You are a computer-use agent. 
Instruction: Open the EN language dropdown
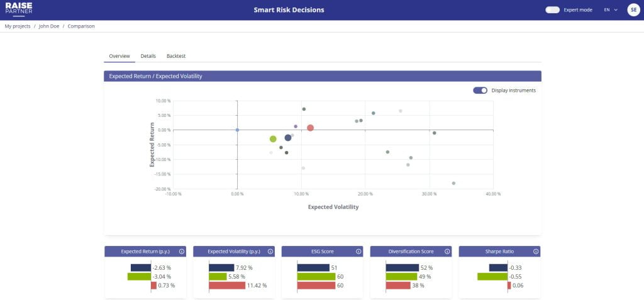(610, 10)
